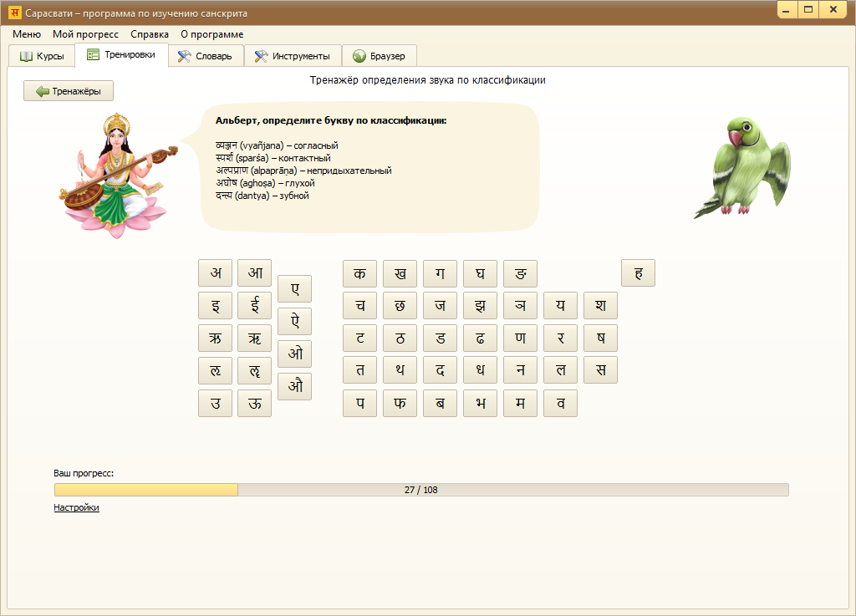Open the Справка menu
Image resolution: width=856 pixels, height=616 pixels.
point(150,34)
